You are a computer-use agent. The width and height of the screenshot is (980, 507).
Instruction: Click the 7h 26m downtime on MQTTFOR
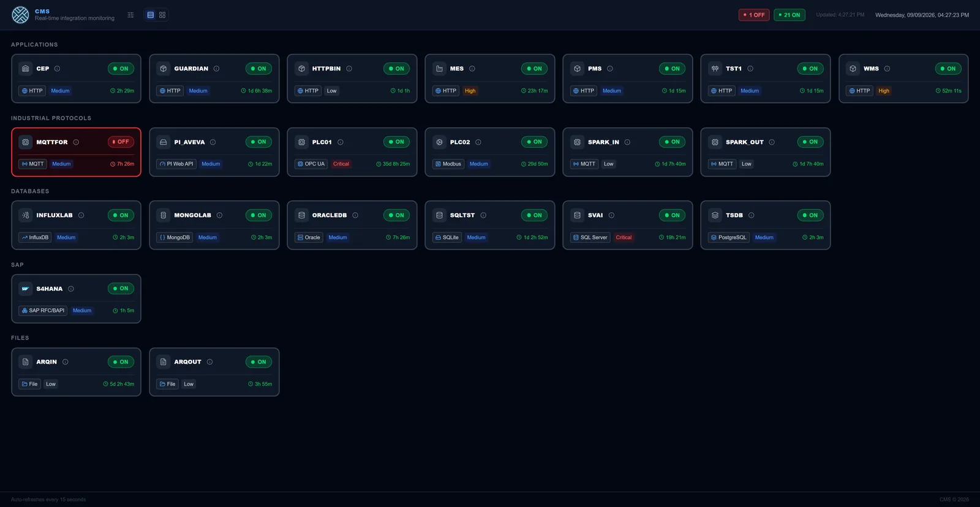(x=122, y=164)
